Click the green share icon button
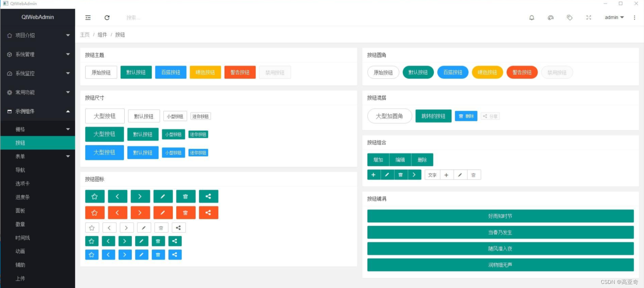The width and height of the screenshot is (644, 288). coord(209,196)
